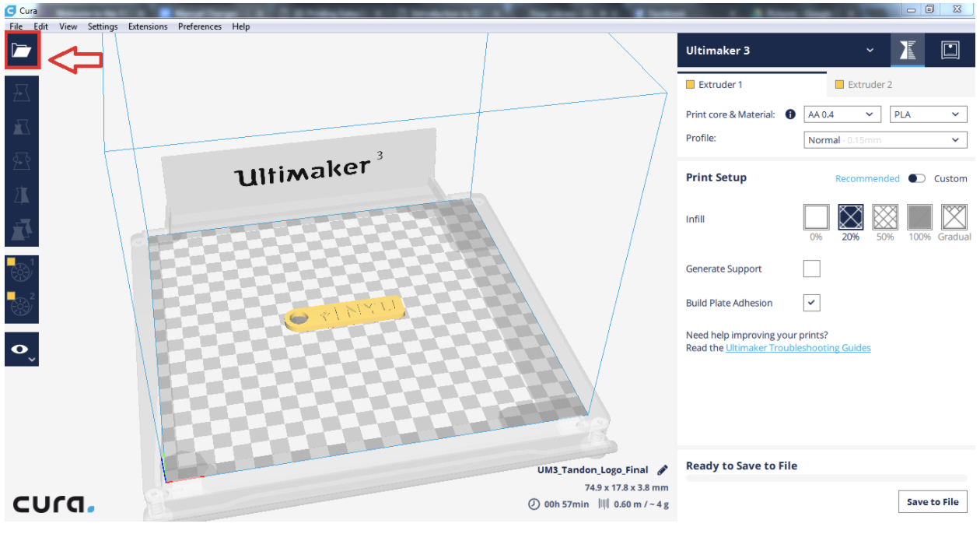Click the slicing progress bar
Viewport: 980px width, 534px height.
click(826, 478)
